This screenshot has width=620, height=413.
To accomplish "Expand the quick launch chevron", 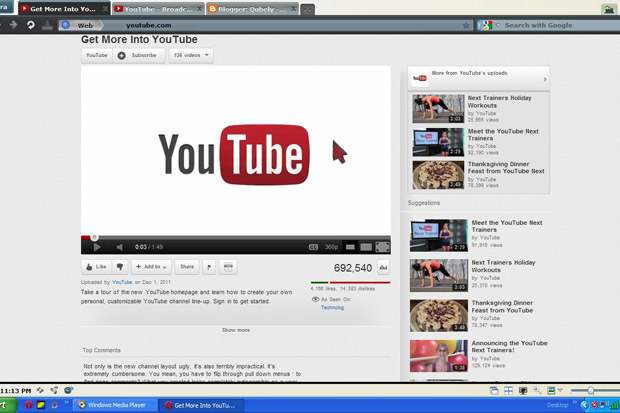I will coord(66,403).
